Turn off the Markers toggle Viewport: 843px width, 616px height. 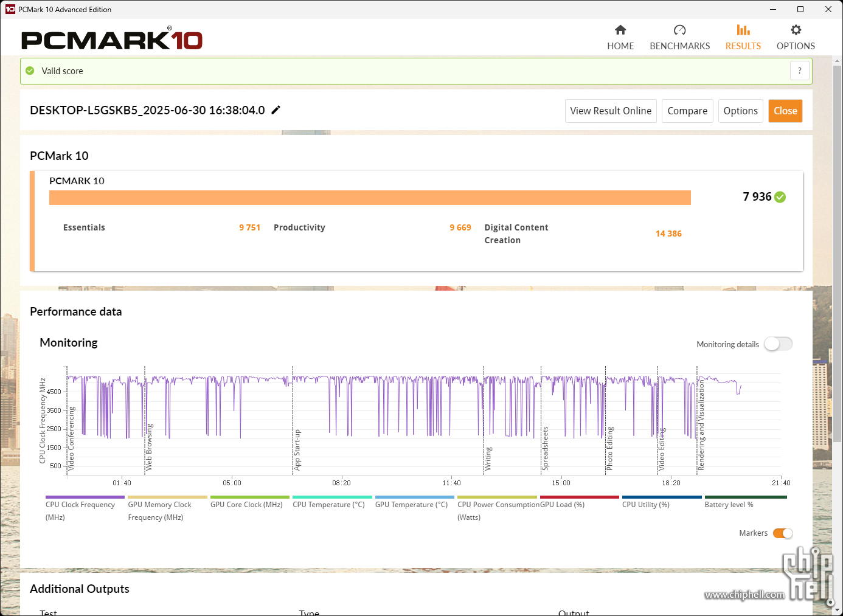(783, 533)
